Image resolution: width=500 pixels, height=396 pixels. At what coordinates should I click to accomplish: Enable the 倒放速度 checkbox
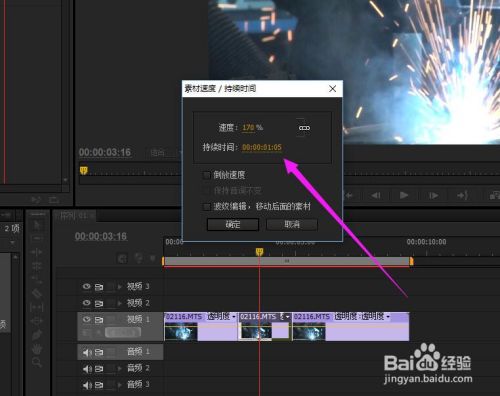pos(206,175)
